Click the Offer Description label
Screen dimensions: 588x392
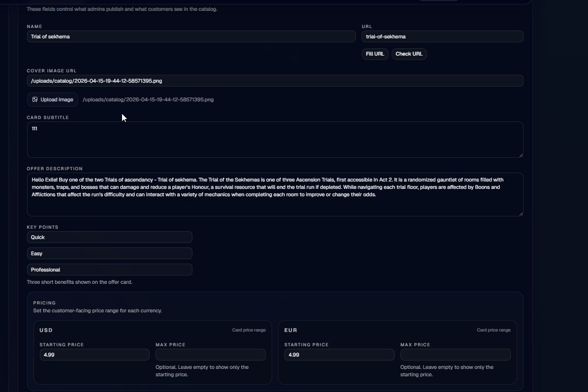[x=55, y=169]
